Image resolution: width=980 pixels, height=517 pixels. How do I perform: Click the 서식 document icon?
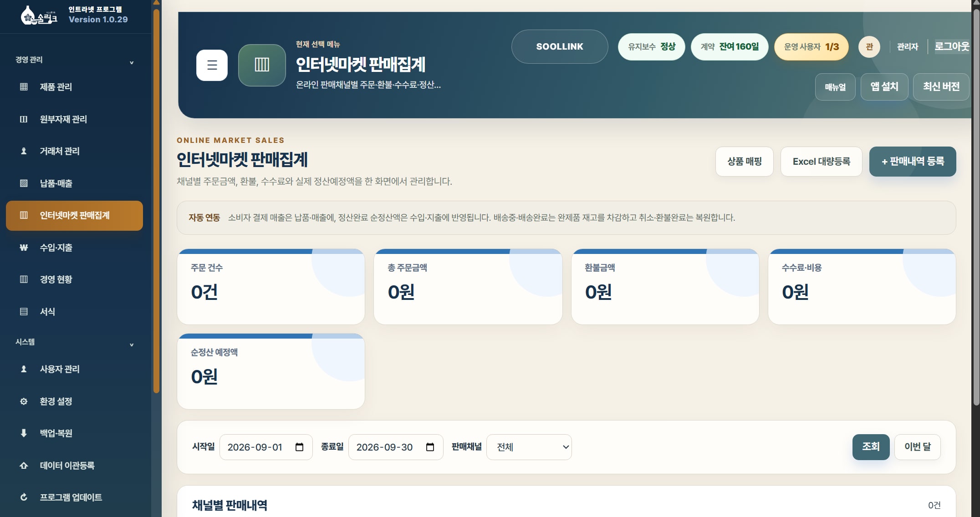24,312
